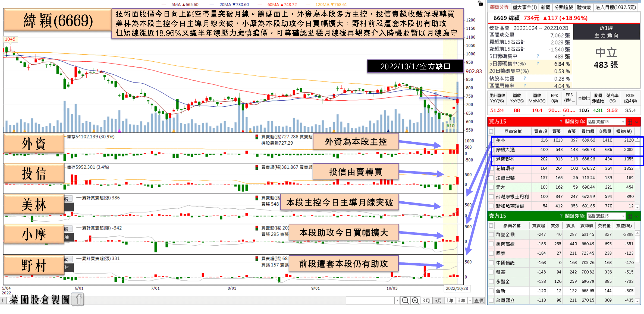Click the grid layout icon in 買方15 header
Image resolution: width=644 pixels, height=314 pixels.
click(x=630, y=122)
